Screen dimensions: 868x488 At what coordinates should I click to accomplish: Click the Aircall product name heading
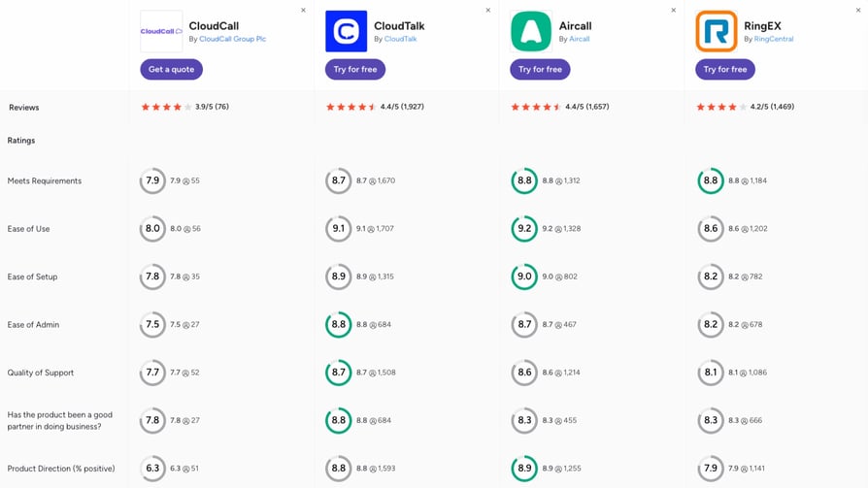[575, 26]
